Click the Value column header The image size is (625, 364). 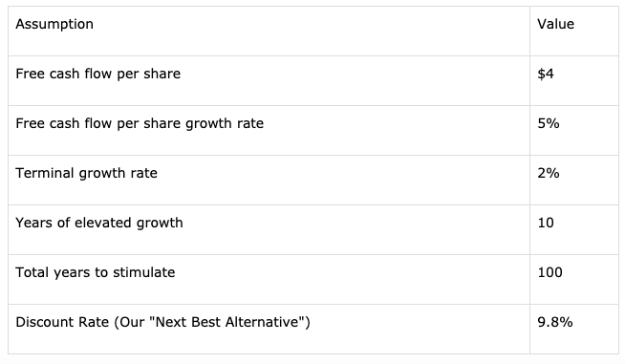(x=555, y=24)
